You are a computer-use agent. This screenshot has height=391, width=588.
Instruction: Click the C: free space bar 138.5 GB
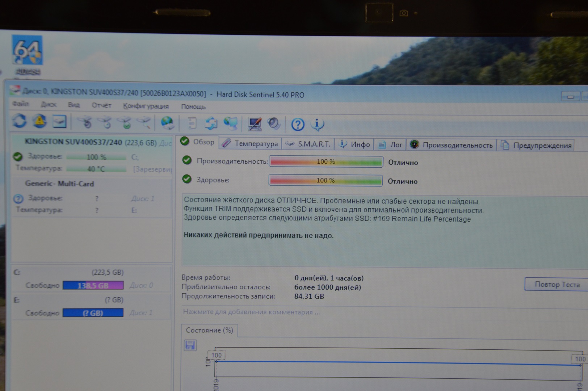93,286
